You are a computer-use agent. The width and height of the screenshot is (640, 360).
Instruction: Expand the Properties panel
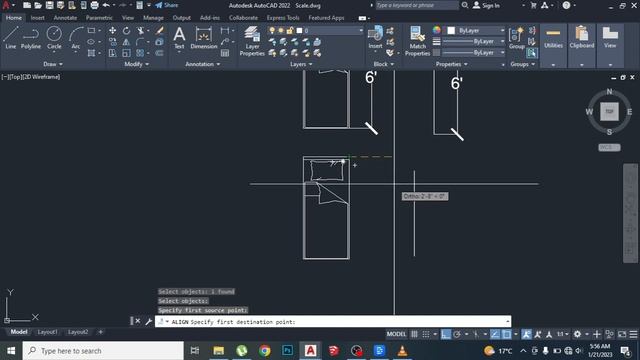451,64
